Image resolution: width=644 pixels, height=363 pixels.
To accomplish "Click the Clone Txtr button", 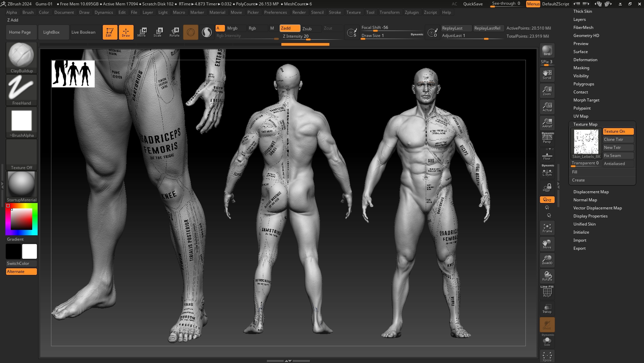I will pos(618,139).
